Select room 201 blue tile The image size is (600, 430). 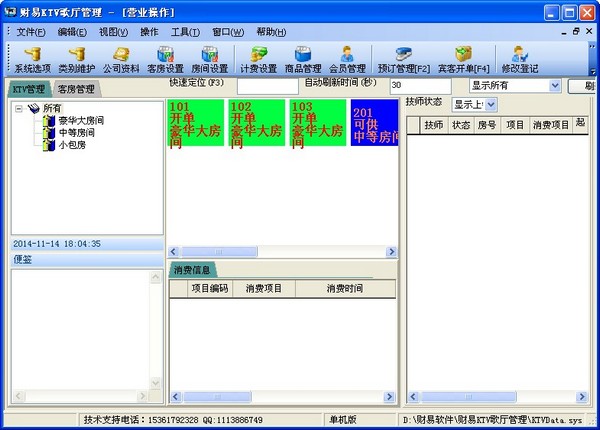375,123
